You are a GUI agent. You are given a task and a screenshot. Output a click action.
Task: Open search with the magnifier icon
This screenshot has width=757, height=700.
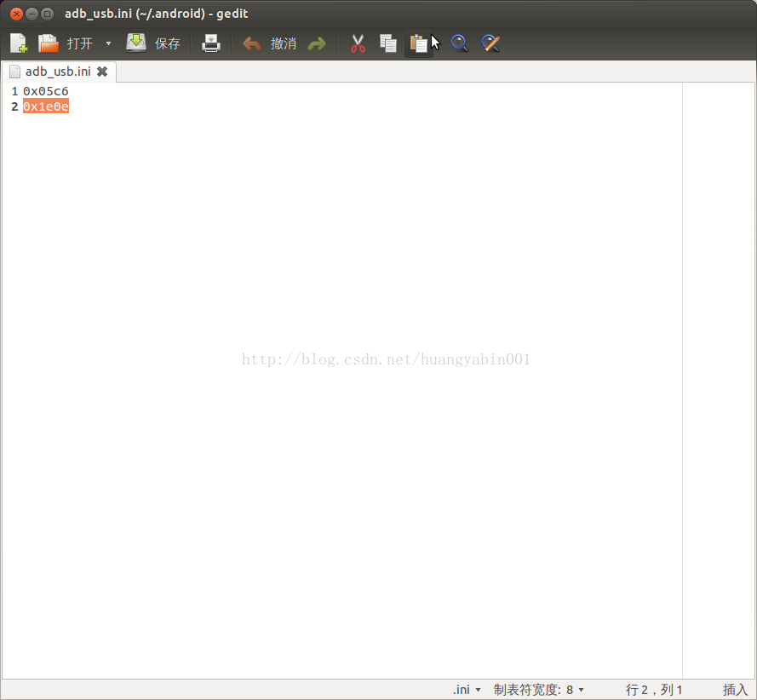(460, 43)
